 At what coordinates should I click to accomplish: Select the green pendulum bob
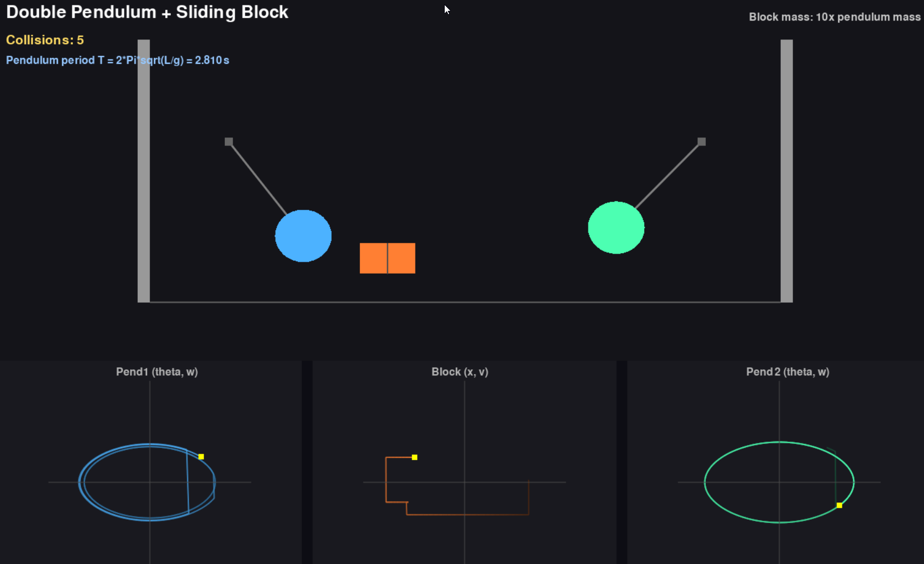pyautogui.click(x=615, y=228)
